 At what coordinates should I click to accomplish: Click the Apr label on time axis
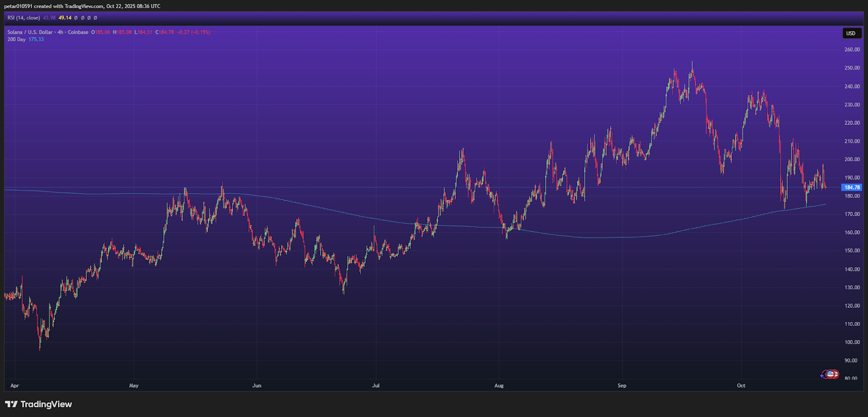[x=15, y=386]
